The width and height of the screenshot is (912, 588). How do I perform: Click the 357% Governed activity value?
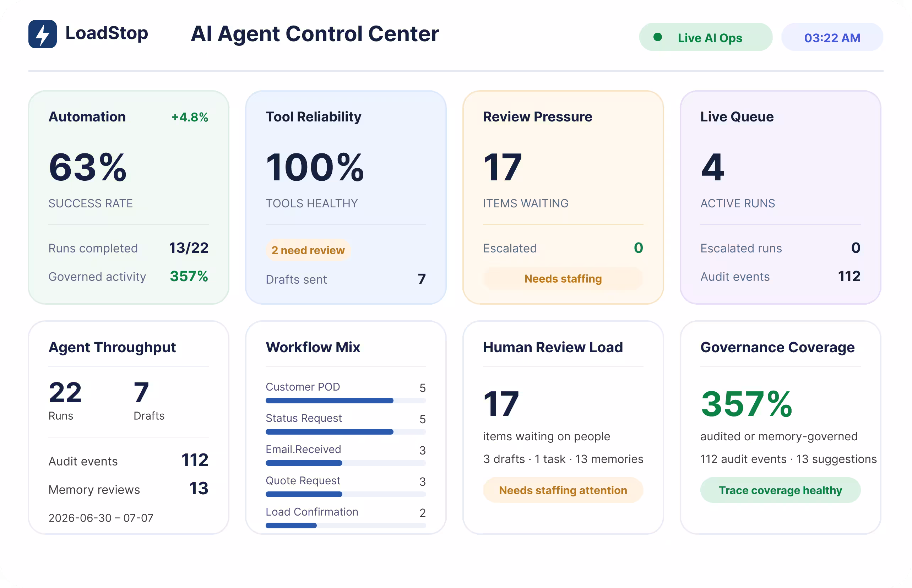click(x=189, y=276)
